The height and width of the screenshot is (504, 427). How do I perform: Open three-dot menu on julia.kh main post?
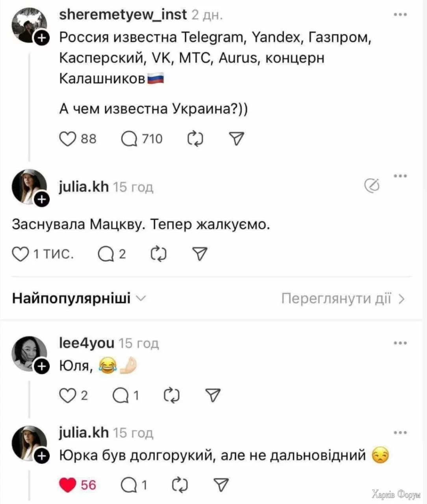[x=400, y=176]
